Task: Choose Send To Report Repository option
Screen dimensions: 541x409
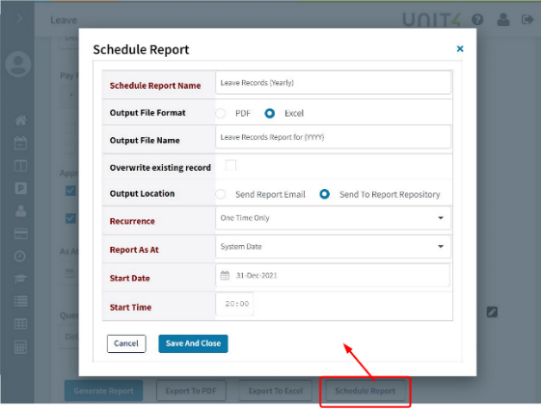Action: point(324,194)
